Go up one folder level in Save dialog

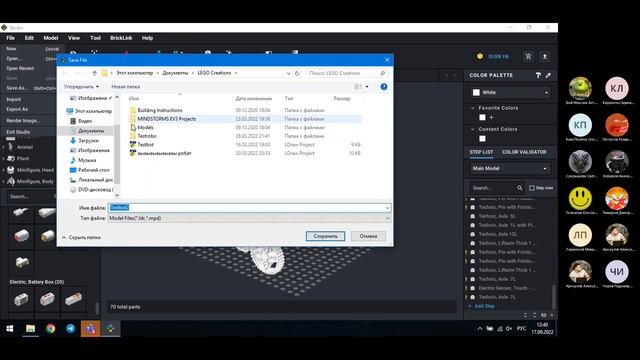pos(94,73)
